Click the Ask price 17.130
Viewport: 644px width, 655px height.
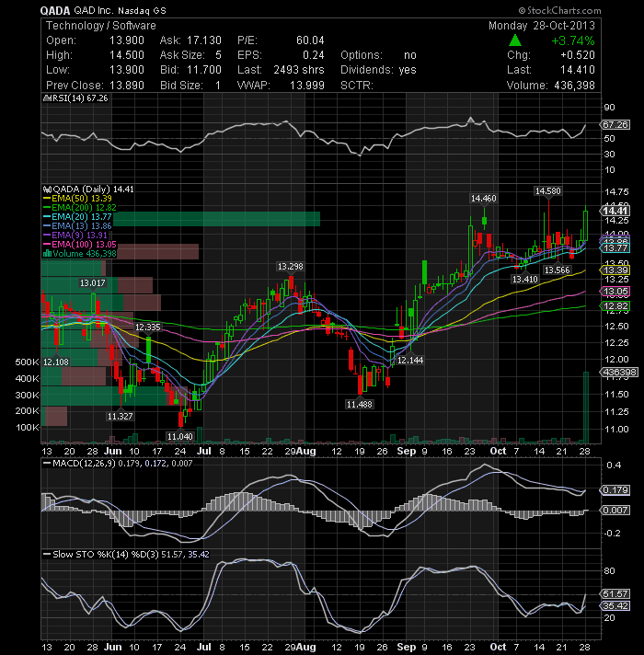click(204, 40)
